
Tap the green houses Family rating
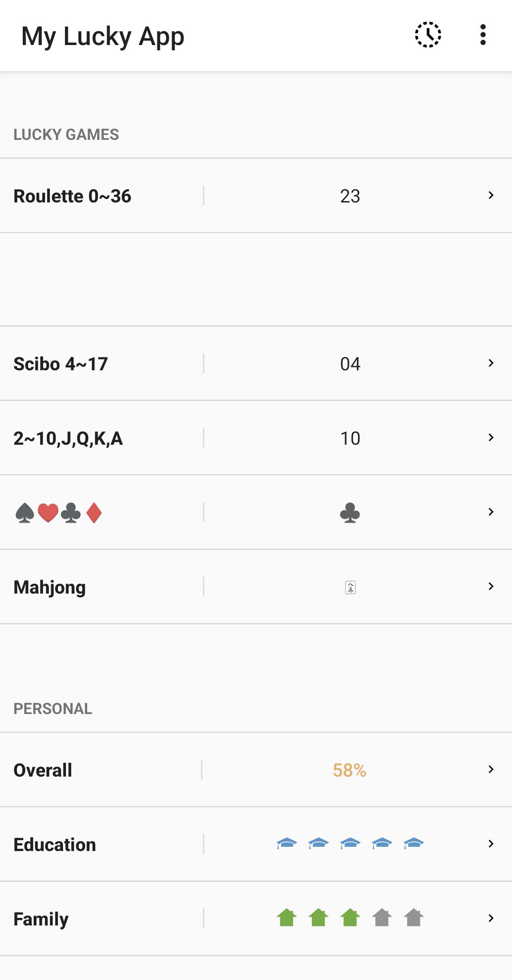pos(350,917)
